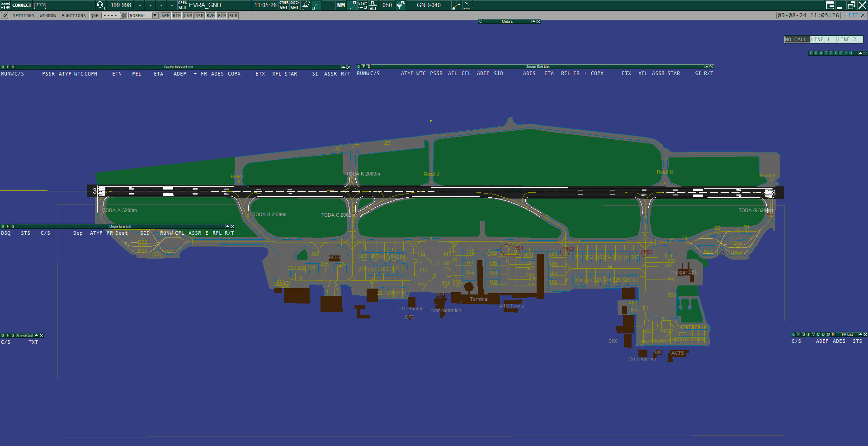Adjust QNH with the spinner arrows
This screenshot has width=868, height=446.
123,15
